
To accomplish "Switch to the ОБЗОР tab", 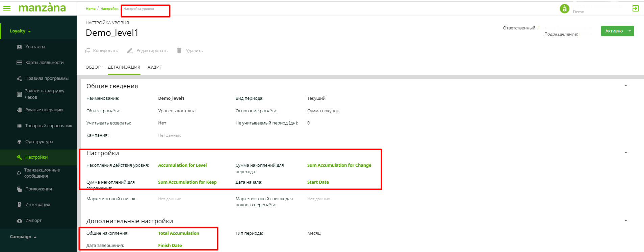I will (93, 67).
